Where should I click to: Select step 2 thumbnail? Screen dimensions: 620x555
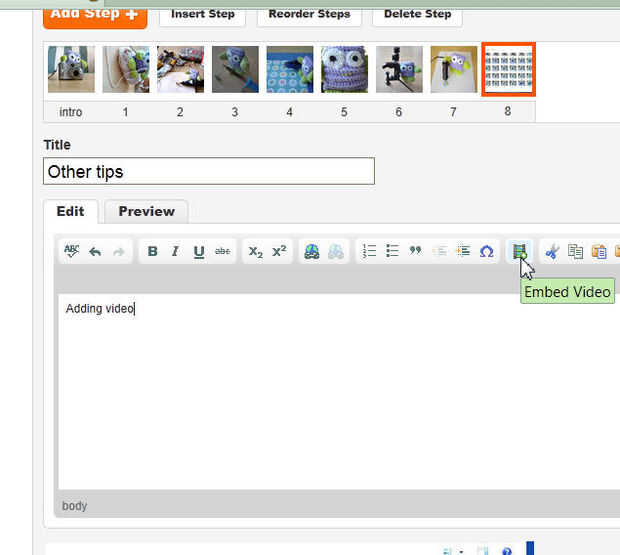click(x=180, y=70)
